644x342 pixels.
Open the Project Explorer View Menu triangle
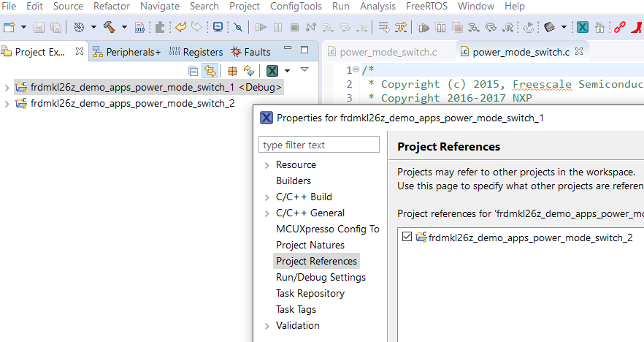point(304,69)
